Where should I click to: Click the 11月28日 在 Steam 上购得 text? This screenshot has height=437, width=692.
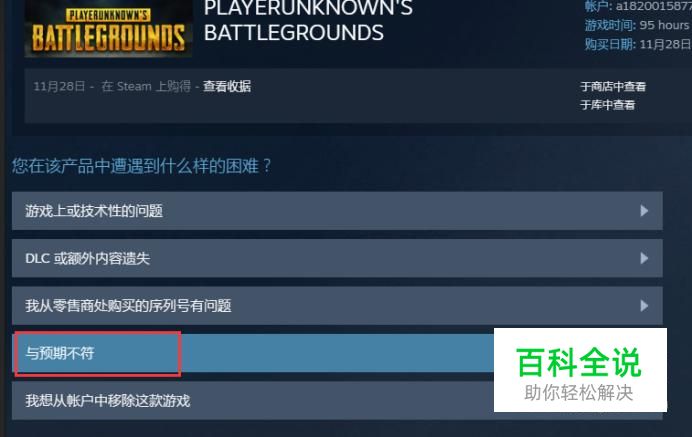[x=112, y=86]
